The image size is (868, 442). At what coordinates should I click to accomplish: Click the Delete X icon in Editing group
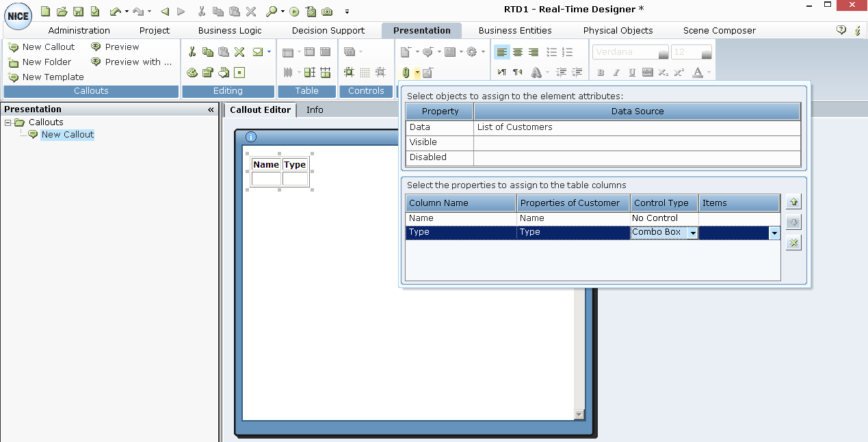pyautogui.click(x=239, y=52)
